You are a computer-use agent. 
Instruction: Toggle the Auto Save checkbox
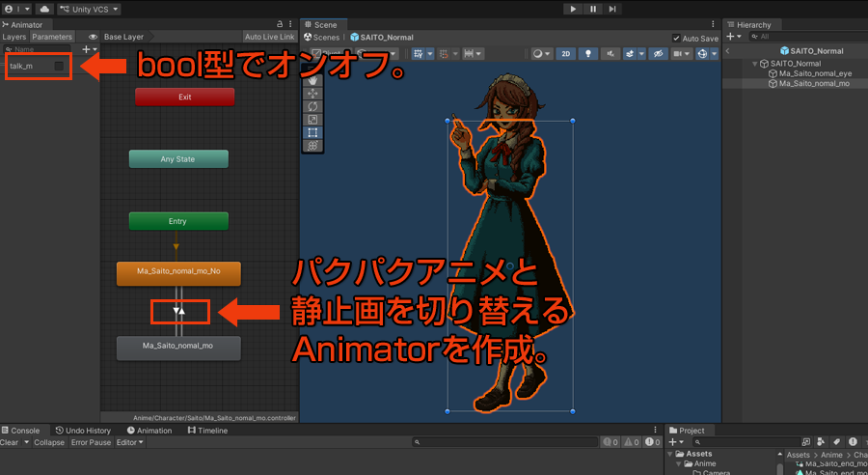676,39
